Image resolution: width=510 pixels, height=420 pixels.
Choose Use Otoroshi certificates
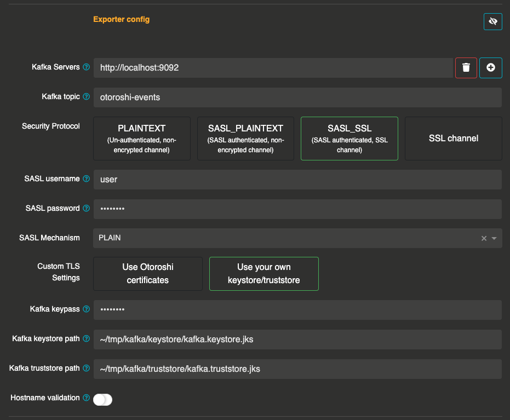[148, 274]
